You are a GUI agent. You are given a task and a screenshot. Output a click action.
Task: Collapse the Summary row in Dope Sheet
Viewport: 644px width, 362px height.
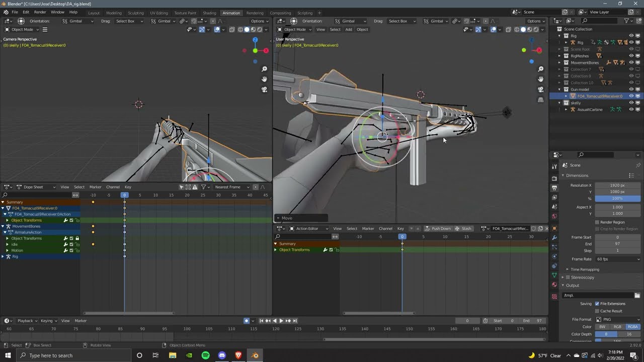pos(3,202)
